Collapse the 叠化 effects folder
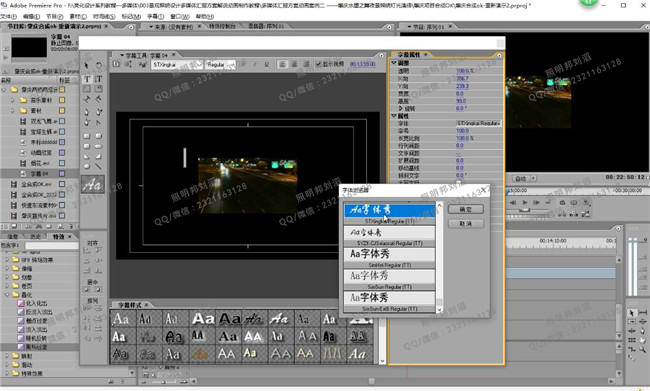This screenshot has width=650, height=391. coord(7,295)
